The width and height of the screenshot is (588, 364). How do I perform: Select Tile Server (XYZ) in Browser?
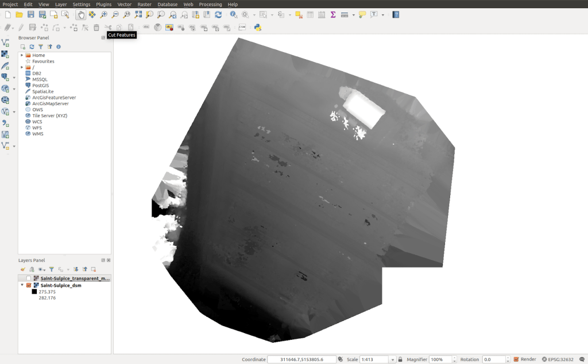[x=49, y=115]
